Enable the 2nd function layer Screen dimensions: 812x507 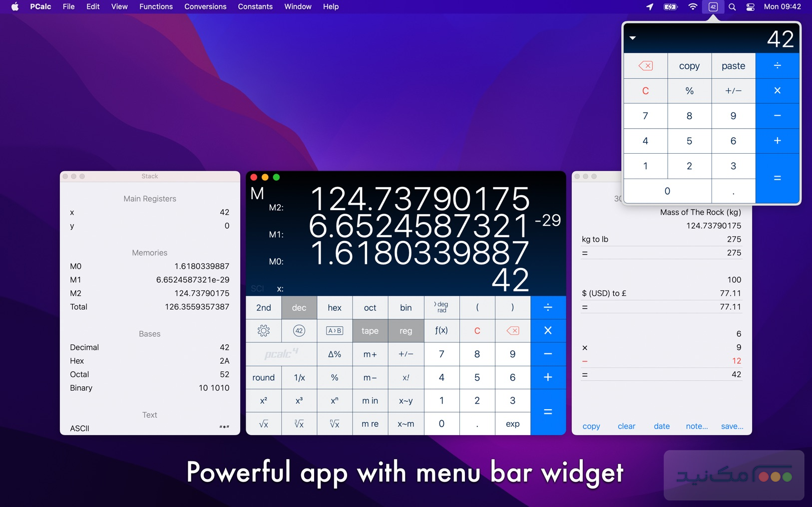click(x=264, y=307)
